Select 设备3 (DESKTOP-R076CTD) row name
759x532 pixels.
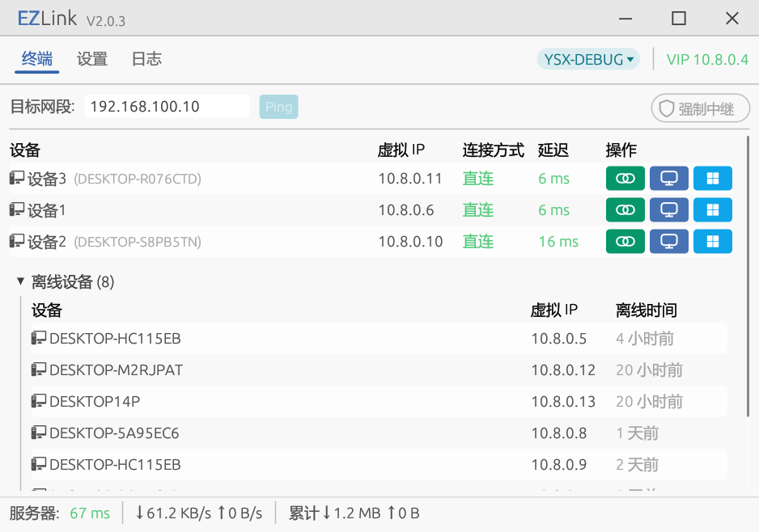pos(114,179)
